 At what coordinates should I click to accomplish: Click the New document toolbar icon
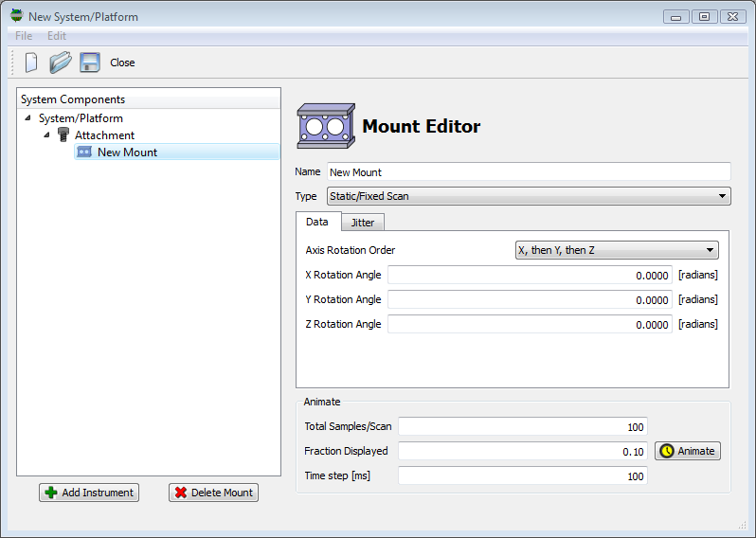31,63
